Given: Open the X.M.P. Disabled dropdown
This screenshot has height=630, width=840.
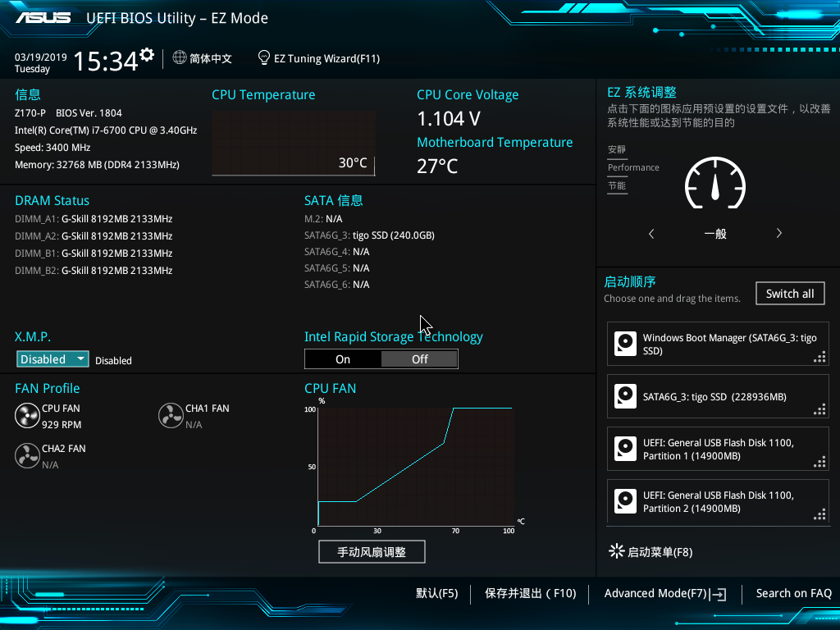Looking at the screenshot, I should 52,359.
